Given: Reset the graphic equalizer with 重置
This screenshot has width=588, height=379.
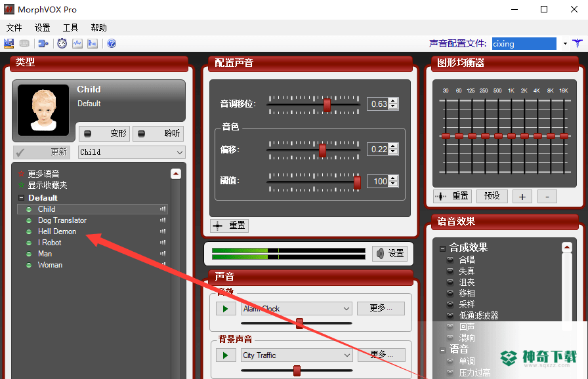Looking at the screenshot, I should click(453, 196).
